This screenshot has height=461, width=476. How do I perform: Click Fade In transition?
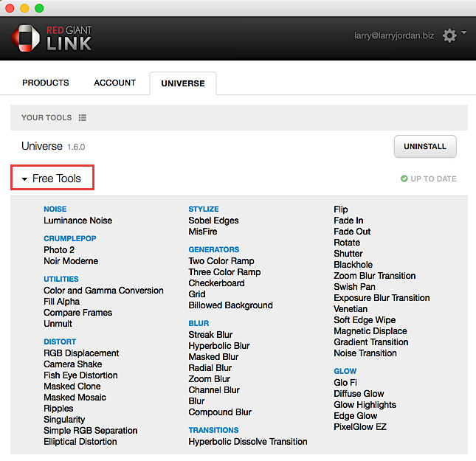(348, 221)
